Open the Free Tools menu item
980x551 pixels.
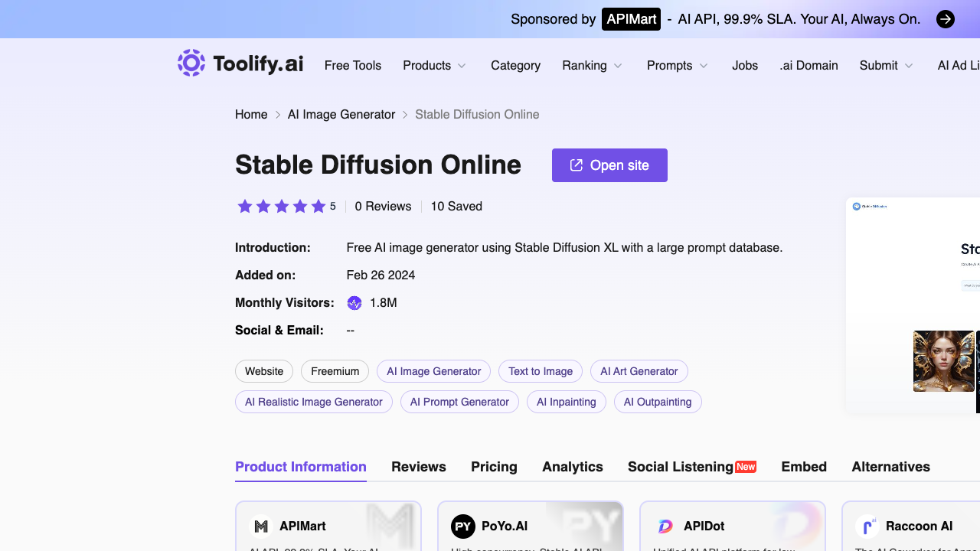353,66
